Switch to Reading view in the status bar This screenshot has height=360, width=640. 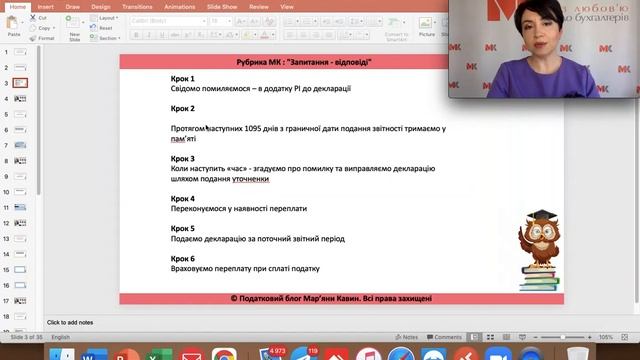pos(506,337)
